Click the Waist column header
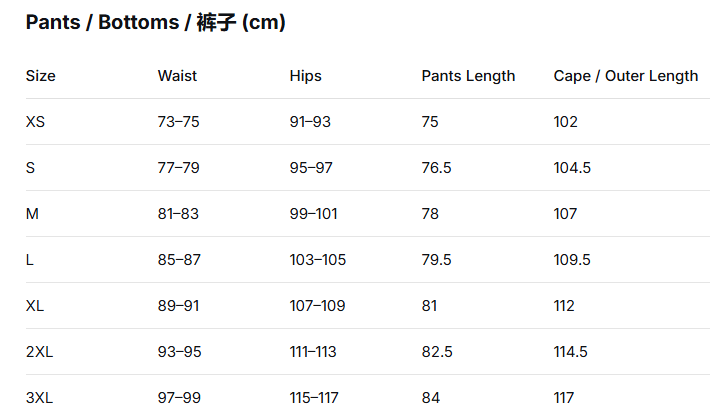 point(177,76)
